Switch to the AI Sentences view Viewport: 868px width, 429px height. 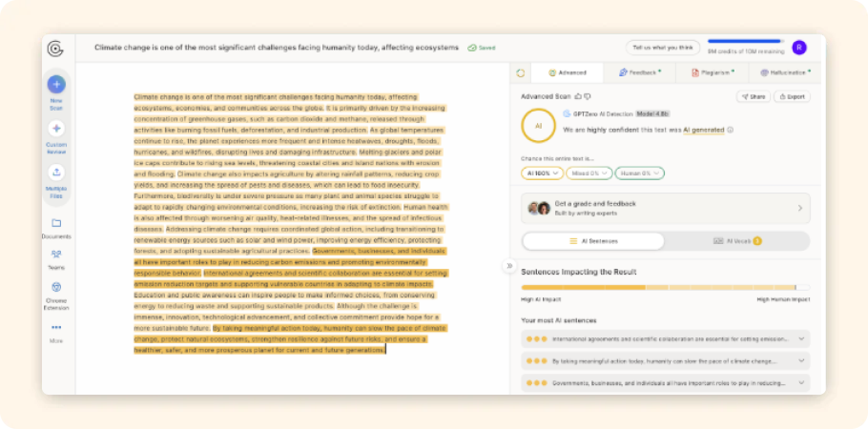pyautogui.click(x=593, y=241)
